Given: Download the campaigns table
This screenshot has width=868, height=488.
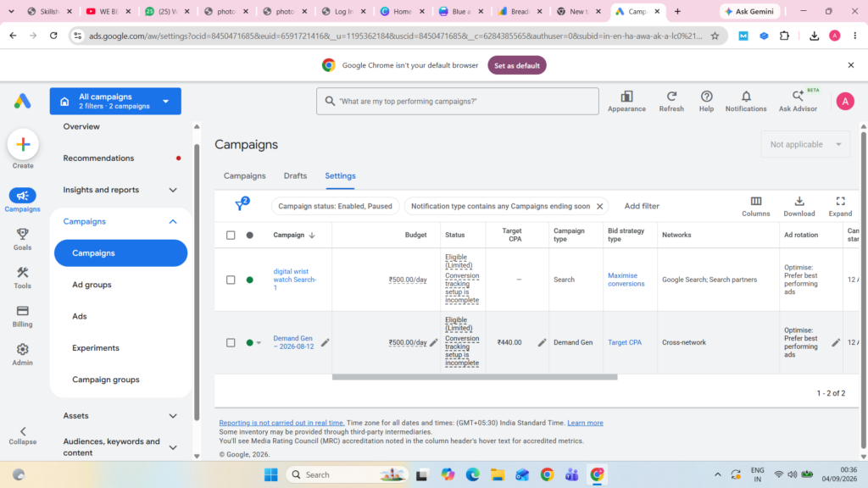Looking at the screenshot, I should pyautogui.click(x=798, y=207).
